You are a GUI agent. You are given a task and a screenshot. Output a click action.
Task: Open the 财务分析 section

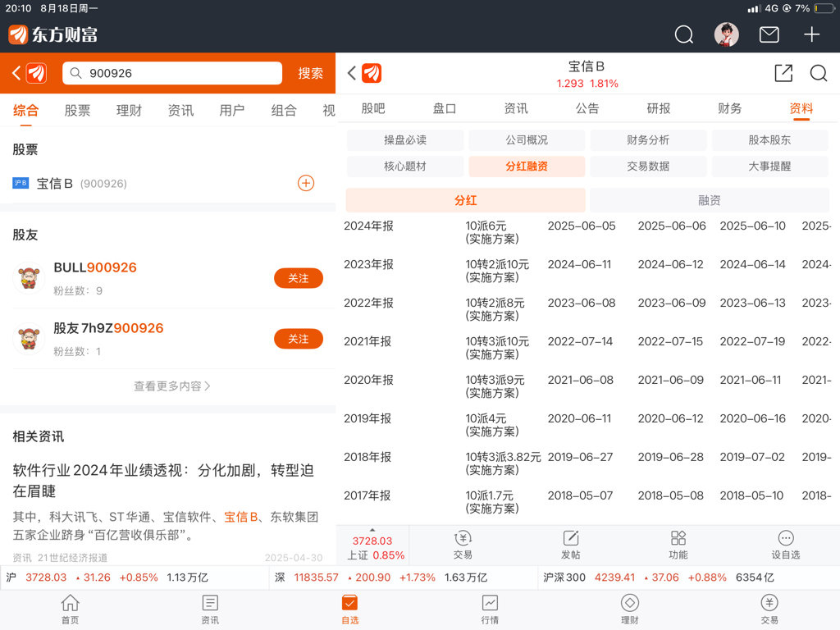(x=648, y=139)
